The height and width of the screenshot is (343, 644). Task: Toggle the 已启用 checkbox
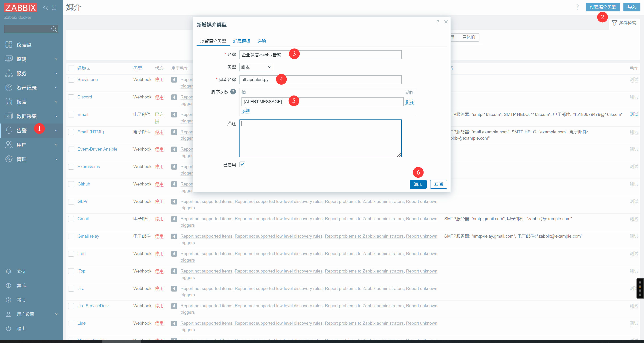click(242, 164)
